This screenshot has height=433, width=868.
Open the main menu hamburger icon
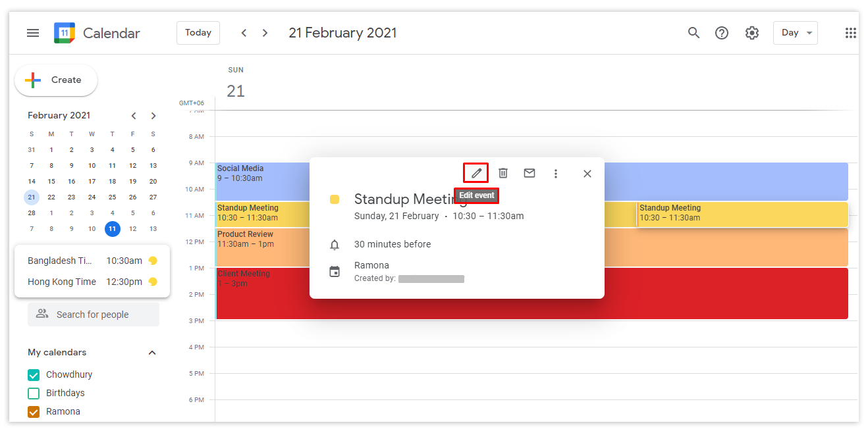[33, 33]
